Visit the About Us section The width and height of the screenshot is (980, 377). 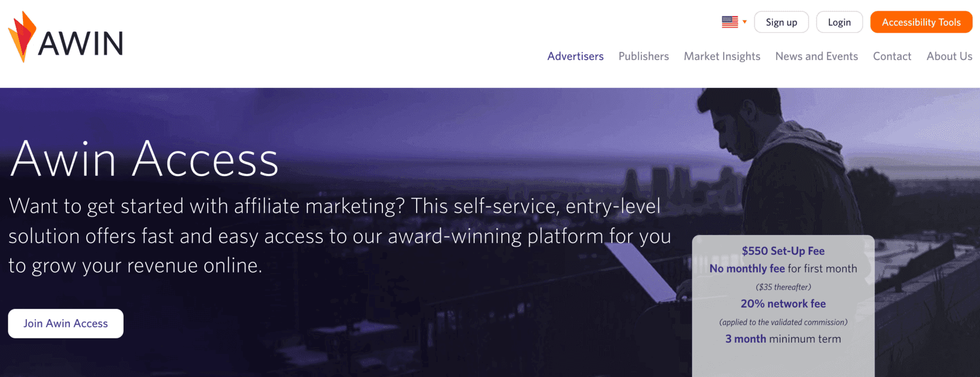coord(949,56)
